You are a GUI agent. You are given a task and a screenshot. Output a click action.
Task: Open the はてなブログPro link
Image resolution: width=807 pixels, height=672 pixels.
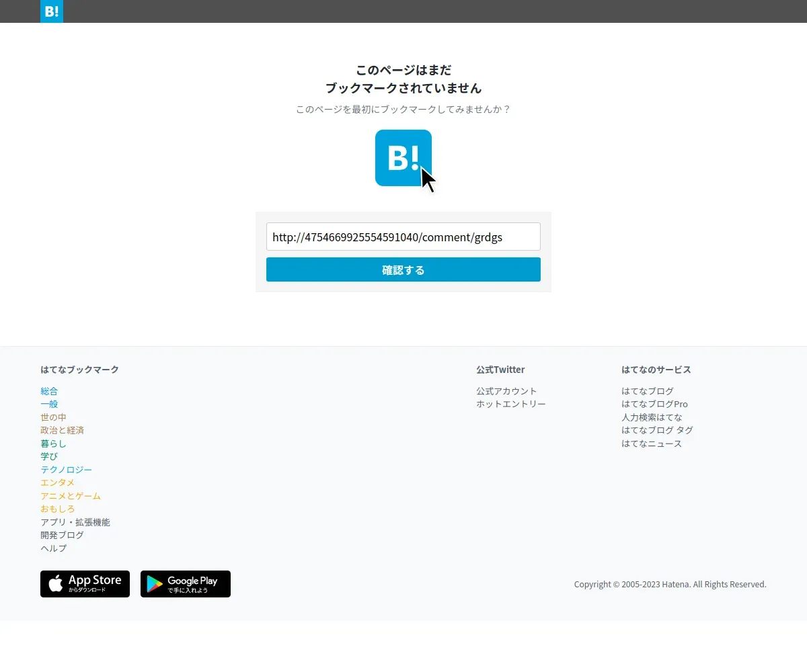pyautogui.click(x=654, y=404)
